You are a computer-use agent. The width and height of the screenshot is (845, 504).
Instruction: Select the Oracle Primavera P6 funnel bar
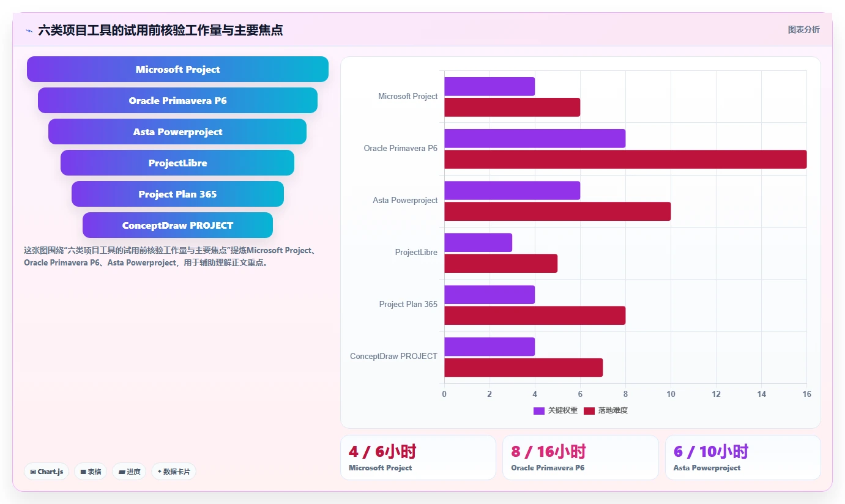click(x=177, y=100)
